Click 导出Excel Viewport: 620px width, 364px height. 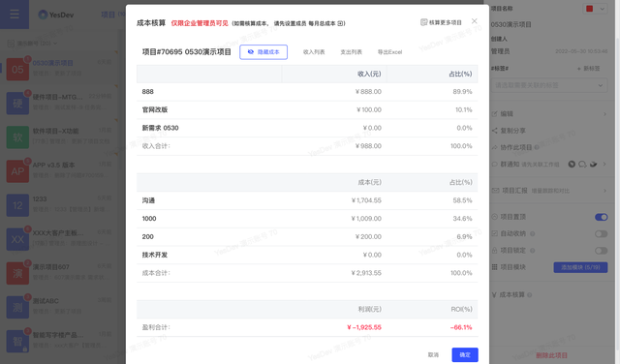pos(389,52)
